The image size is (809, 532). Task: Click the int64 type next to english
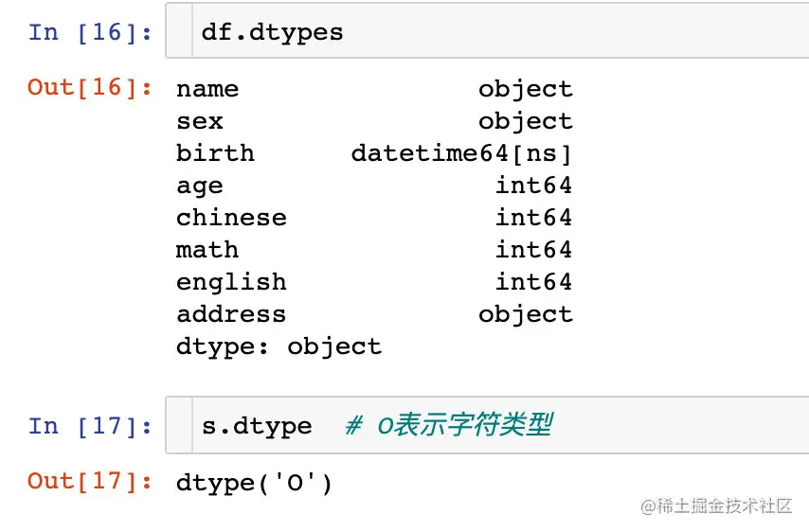[533, 281]
